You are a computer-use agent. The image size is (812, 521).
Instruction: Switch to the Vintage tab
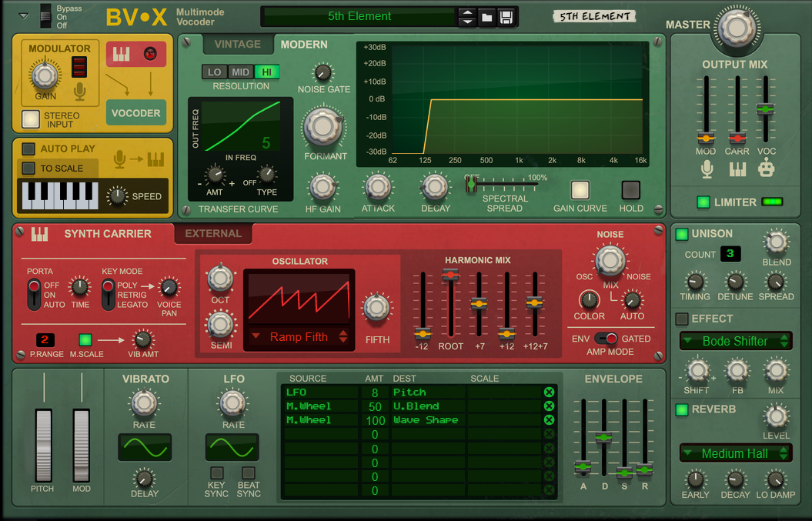(x=238, y=44)
